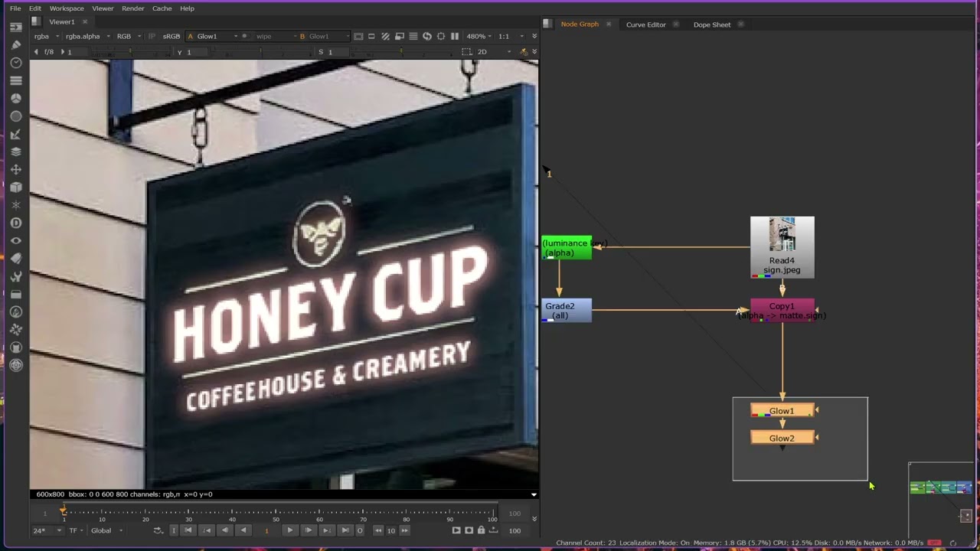Jump to the first frame

(x=188, y=530)
